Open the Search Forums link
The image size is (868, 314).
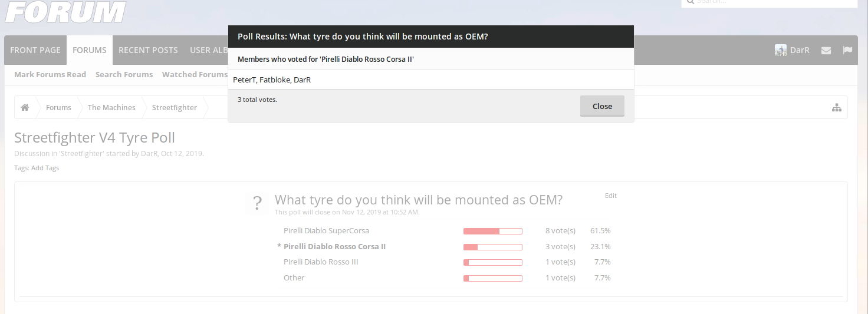[124, 74]
